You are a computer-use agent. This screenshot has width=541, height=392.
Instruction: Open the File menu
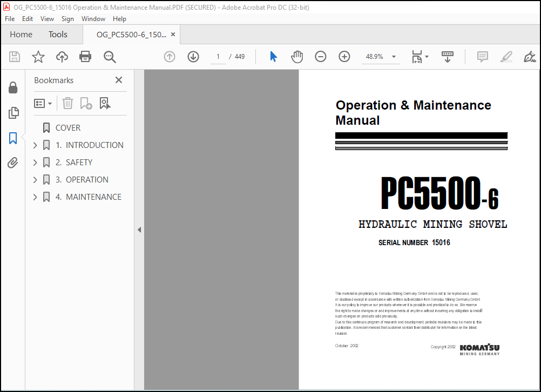[10, 19]
